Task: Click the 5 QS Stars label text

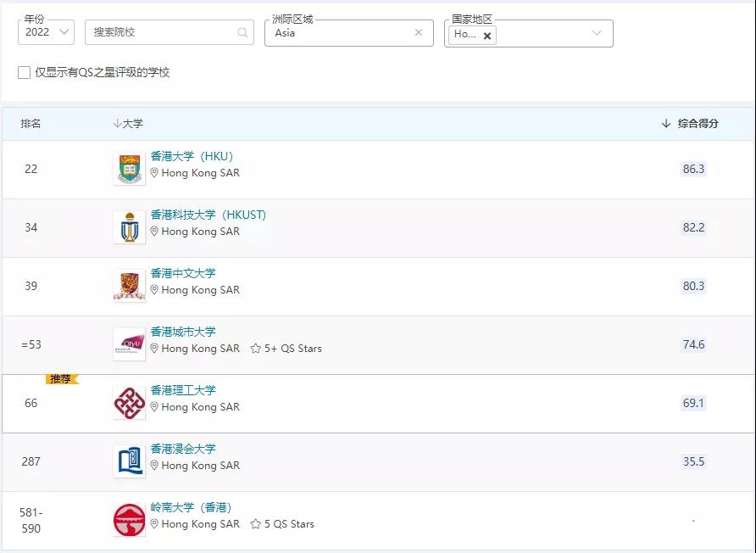Action: (289, 524)
